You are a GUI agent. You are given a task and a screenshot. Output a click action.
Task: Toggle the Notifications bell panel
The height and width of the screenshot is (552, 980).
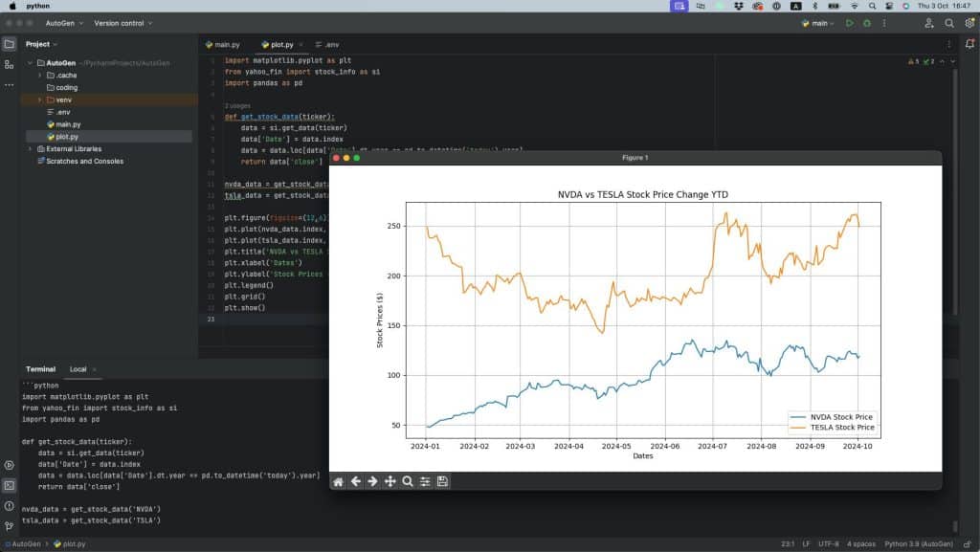pyautogui.click(x=969, y=44)
